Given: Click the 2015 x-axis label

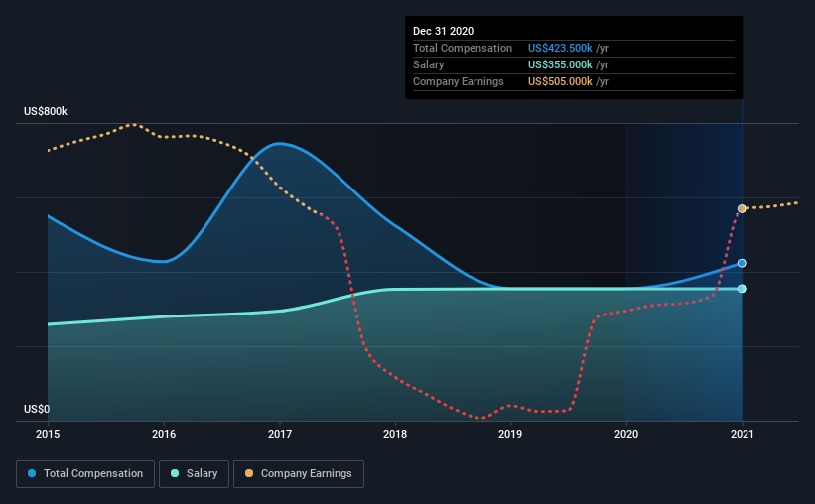Looking at the screenshot, I should pos(48,434).
